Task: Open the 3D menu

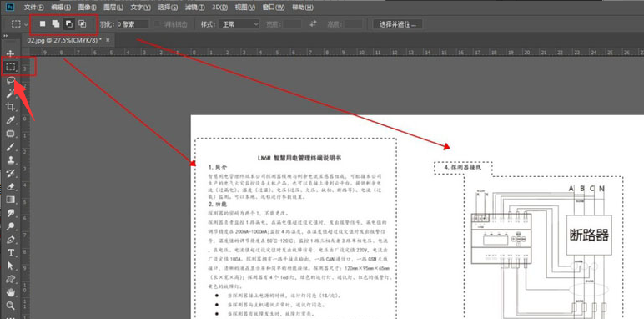Action: point(219,8)
